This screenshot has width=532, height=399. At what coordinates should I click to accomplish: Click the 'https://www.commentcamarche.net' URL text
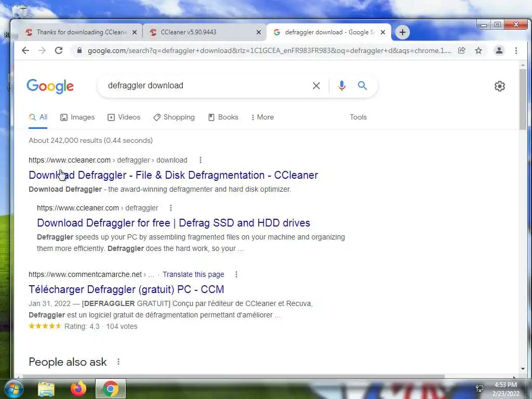coord(85,274)
